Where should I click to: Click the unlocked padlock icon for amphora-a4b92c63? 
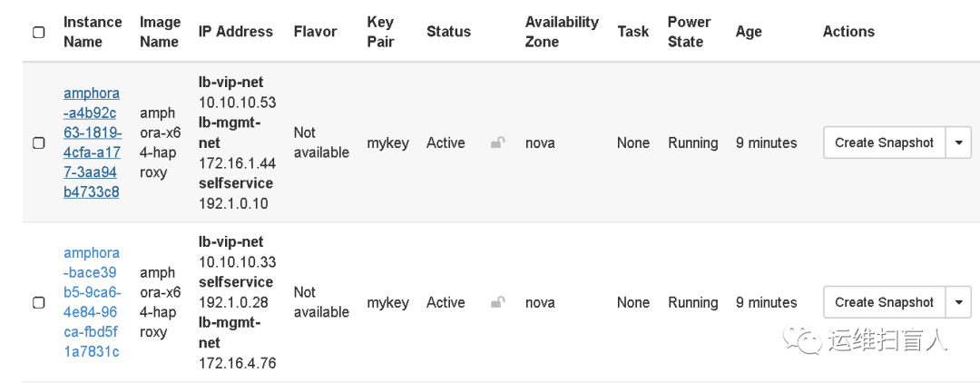tap(497, 142)
